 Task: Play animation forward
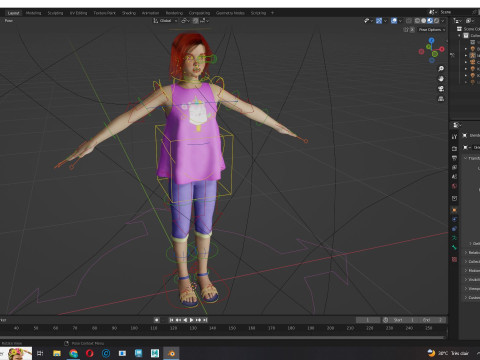(x=192, y=320)
